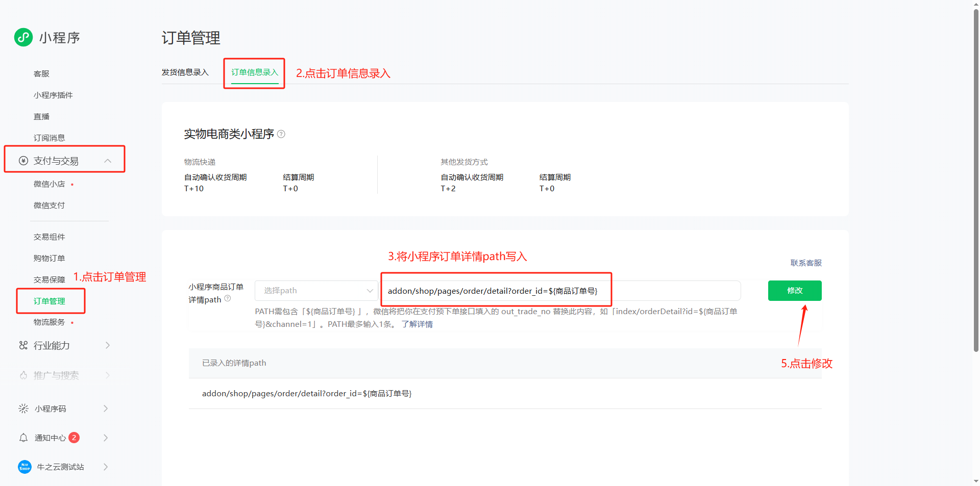
Task: Click the 行业能力 sidebar icon
Action: click(23, 346)
